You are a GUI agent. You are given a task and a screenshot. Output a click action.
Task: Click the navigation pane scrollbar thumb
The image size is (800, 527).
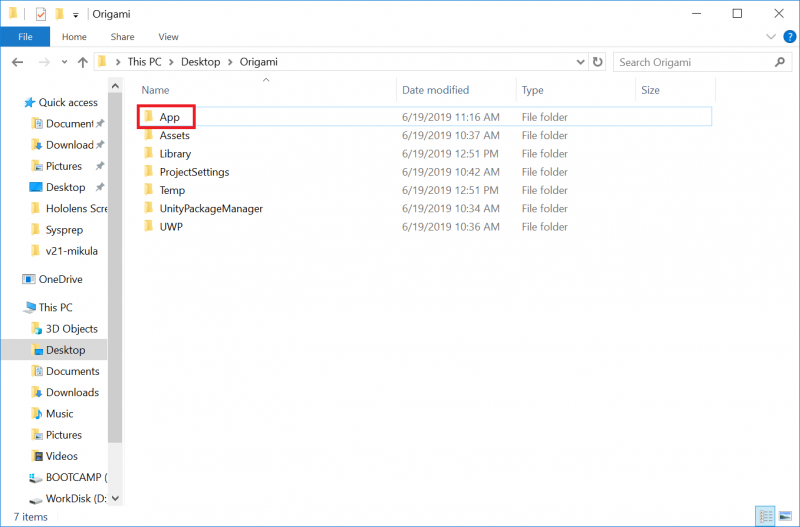click(115, 268)
